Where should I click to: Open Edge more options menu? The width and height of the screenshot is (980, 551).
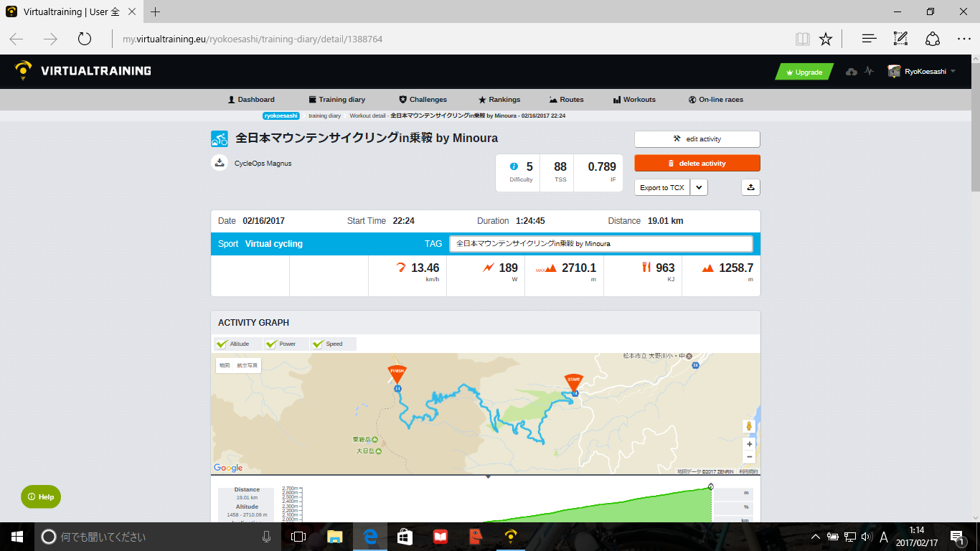tap(963, 39)
